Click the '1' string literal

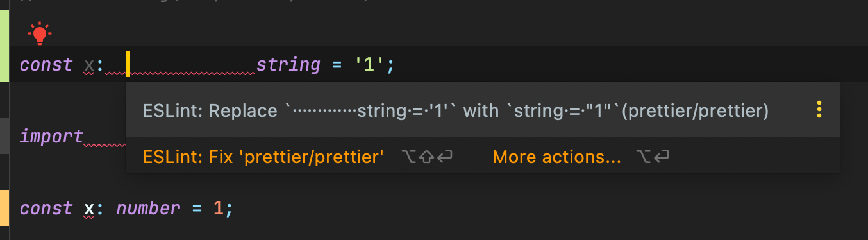pos(371,65)
